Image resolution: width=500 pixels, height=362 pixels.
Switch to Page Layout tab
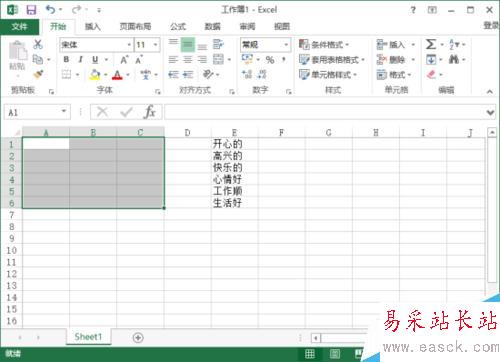[135, 27]
